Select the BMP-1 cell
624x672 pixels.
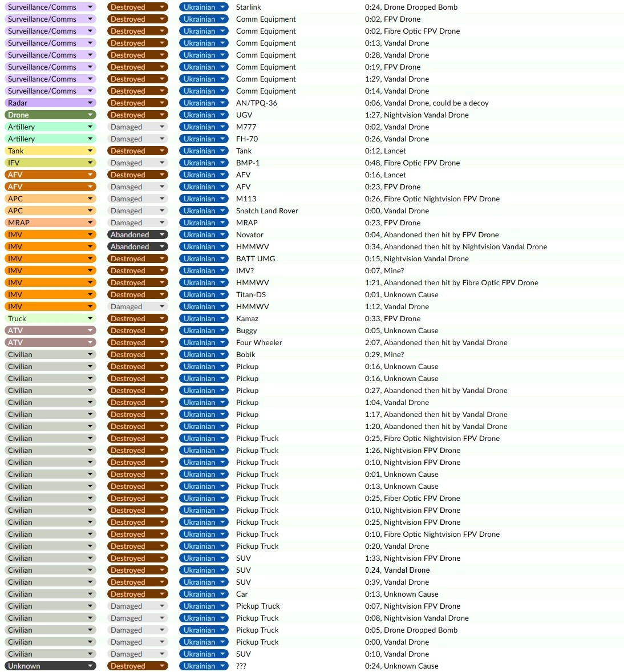[248, 163]
